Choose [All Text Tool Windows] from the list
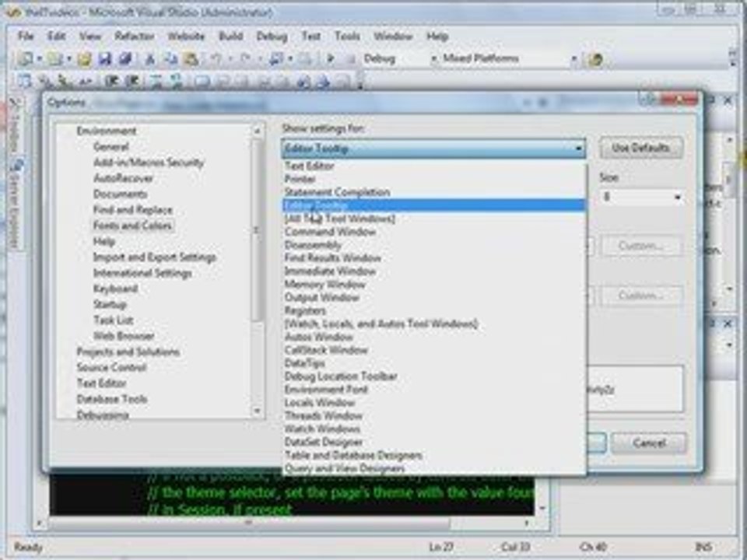 433,219
